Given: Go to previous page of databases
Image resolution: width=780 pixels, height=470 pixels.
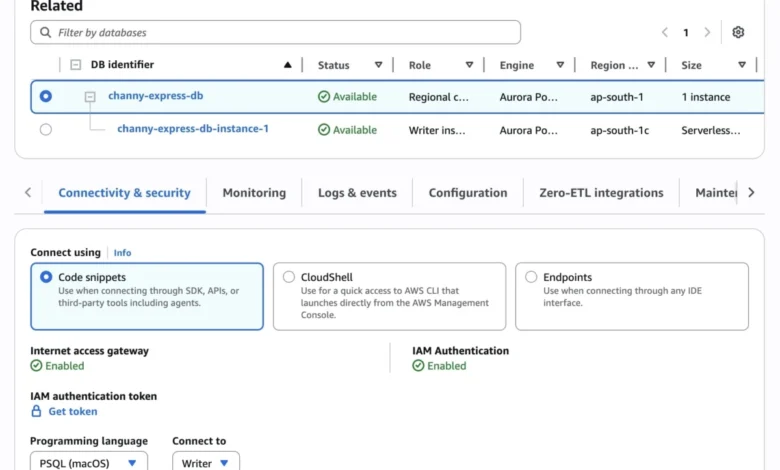Looking at the screenshot, I should (x=665, y=32).
